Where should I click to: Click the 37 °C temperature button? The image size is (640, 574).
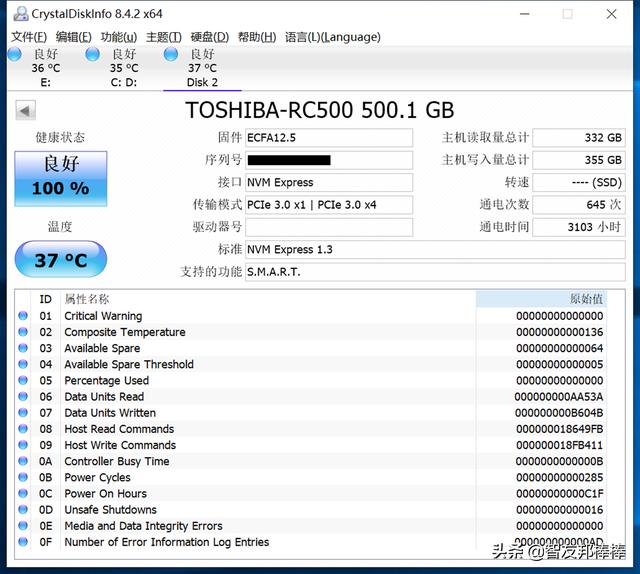(61, 259)
